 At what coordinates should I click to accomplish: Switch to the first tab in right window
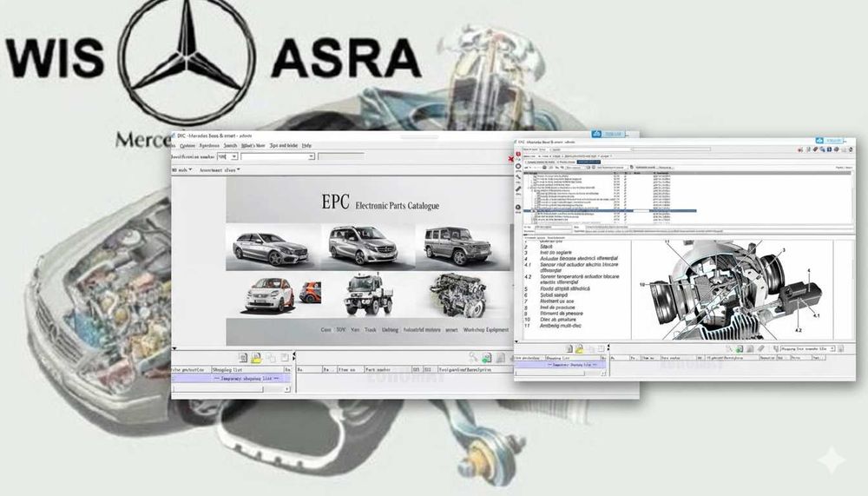539,162
